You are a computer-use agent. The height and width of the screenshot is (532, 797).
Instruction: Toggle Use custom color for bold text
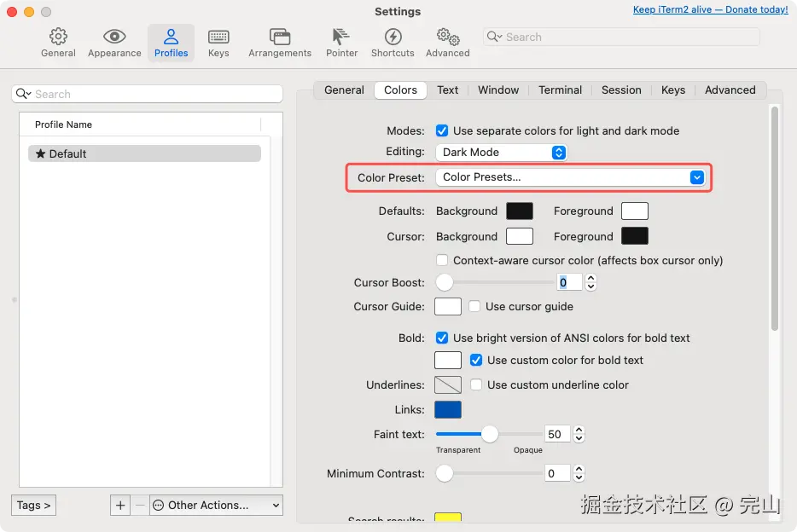476,360
